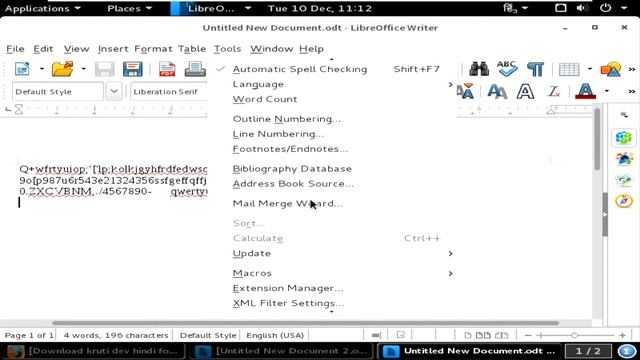
Task: Click the outlined A character icon
Action: click(525, 91)
